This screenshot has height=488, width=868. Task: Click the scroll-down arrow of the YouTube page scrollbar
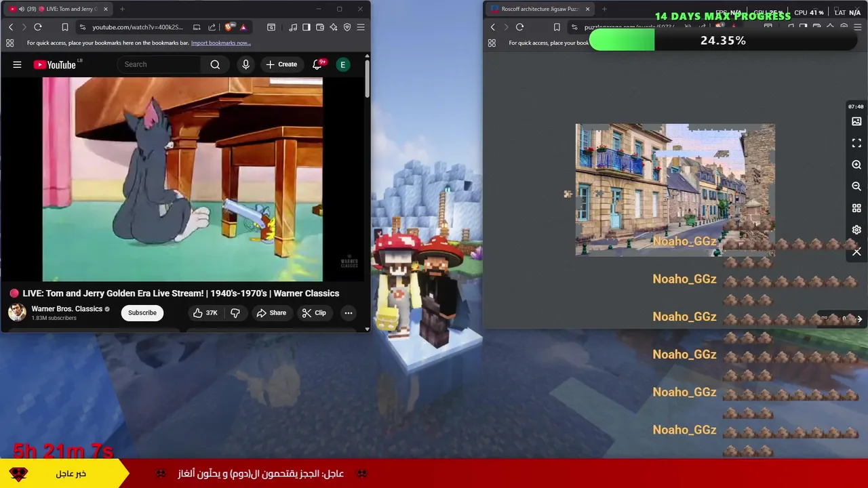tap(368, 329)
